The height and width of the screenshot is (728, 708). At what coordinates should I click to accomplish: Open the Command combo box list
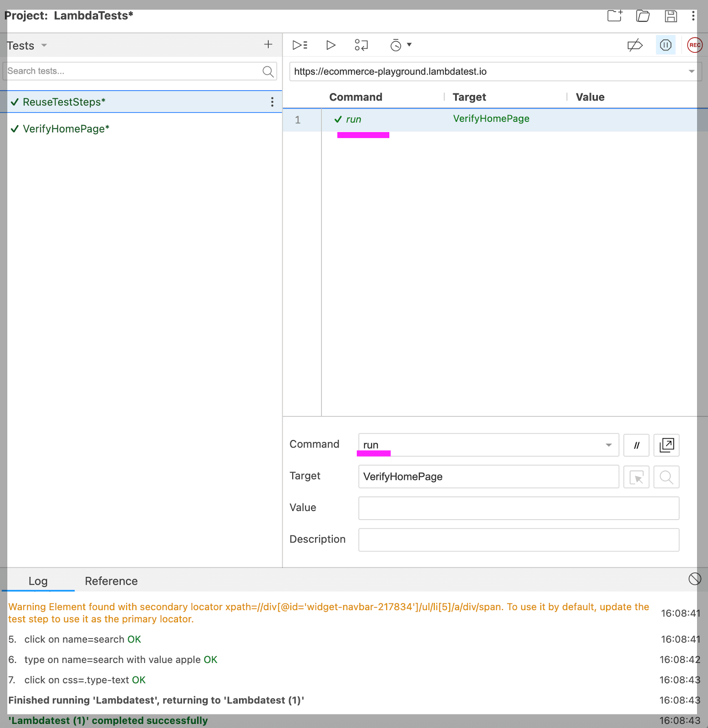pyautogui.click(x=609, y=445)
